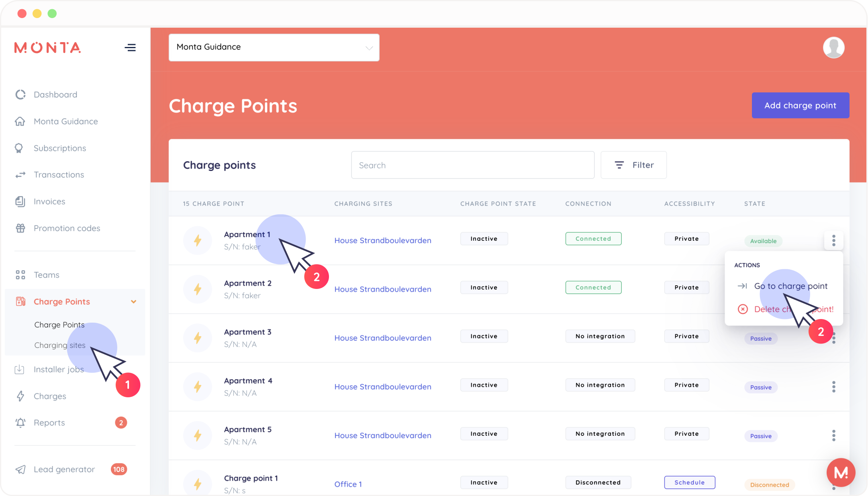Click No integration badge for Apartment 3

(600, 336)
